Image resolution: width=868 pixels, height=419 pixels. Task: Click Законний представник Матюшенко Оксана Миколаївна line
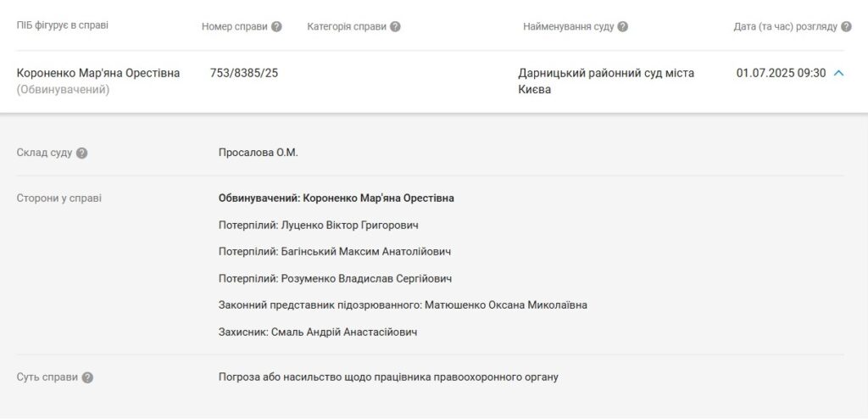[403, 305]
